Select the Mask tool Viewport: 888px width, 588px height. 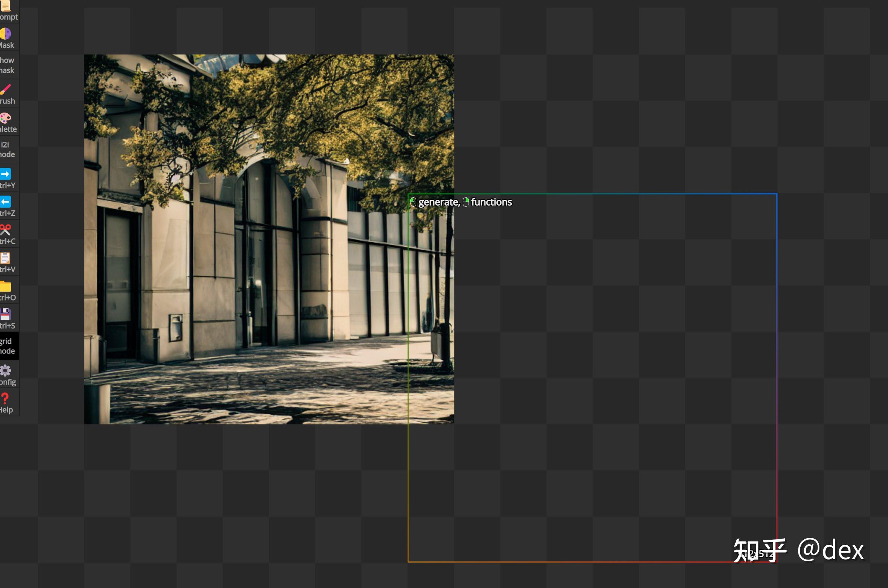(7, 38)
